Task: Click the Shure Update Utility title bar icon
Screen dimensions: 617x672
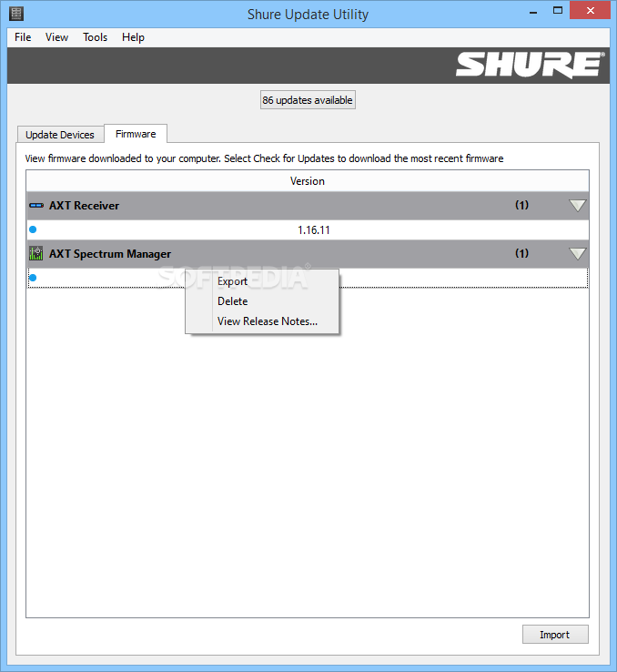Action: (x=16, y=14)
